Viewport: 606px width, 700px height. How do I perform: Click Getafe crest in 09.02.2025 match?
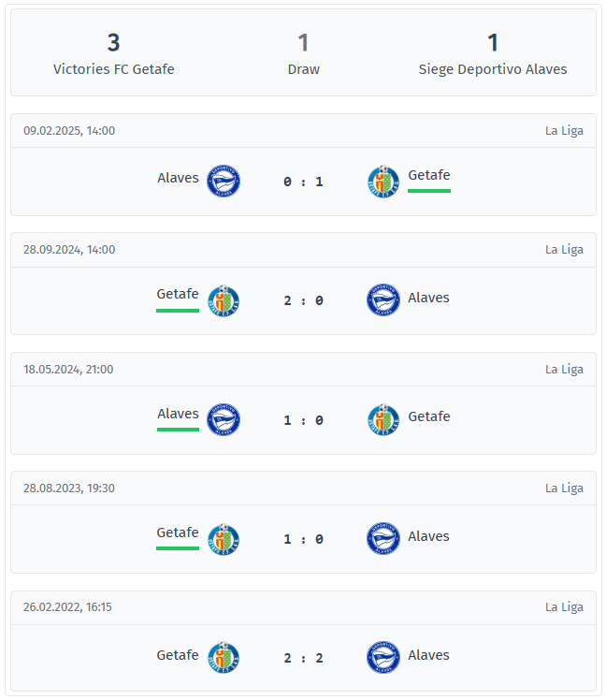[383, 182]
